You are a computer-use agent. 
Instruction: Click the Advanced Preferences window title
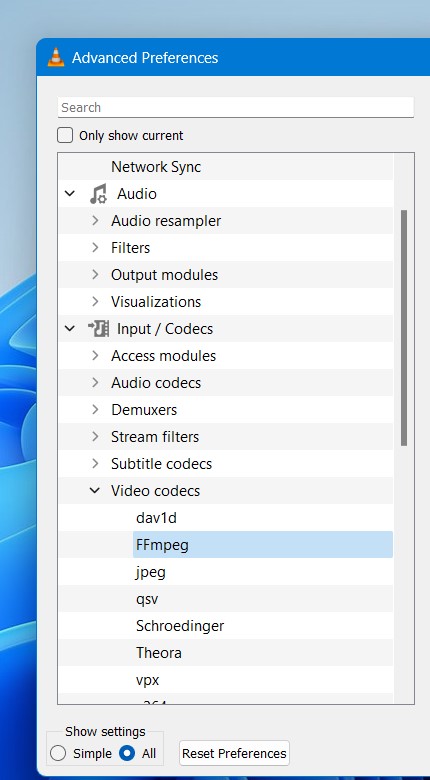[145, 58]
